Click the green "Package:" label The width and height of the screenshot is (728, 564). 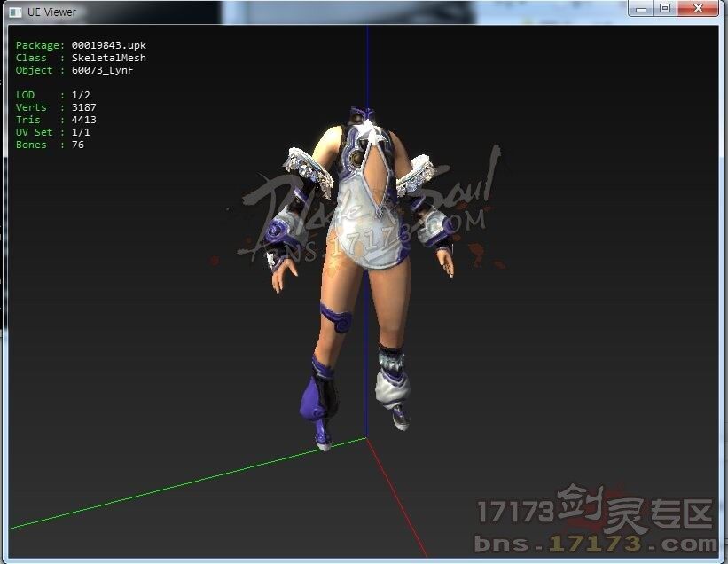click(41, 45)
